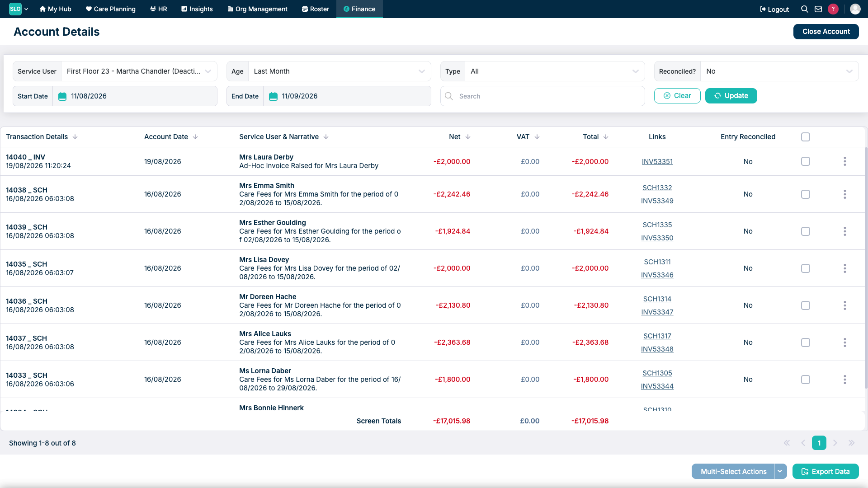
Task: Open row actions menu for 14033_SCH
Action: (844, 380)
